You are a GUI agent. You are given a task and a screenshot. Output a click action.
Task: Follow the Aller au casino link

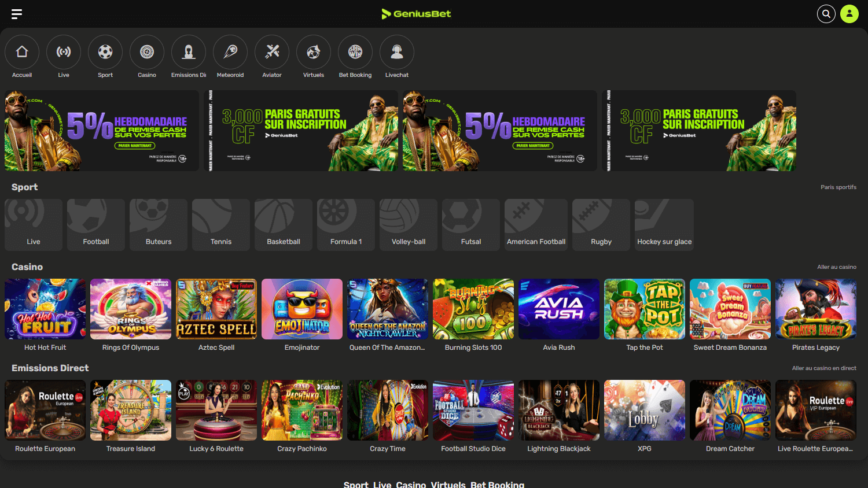(837, 267)
